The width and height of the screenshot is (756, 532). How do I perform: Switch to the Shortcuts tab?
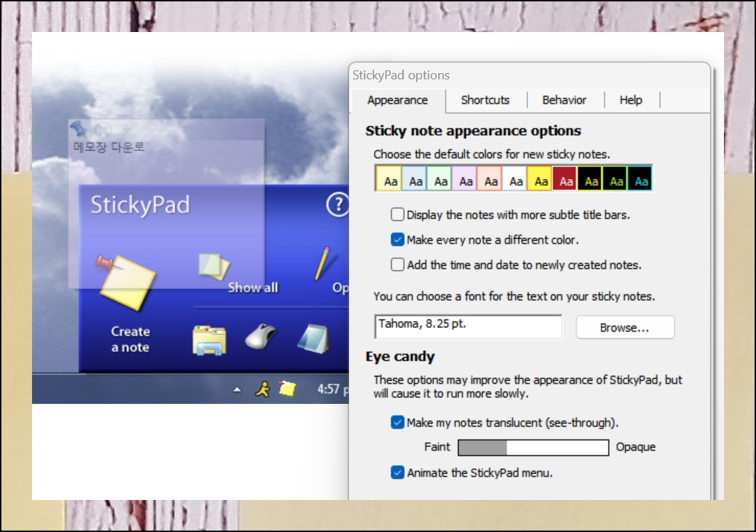(485, 100)
